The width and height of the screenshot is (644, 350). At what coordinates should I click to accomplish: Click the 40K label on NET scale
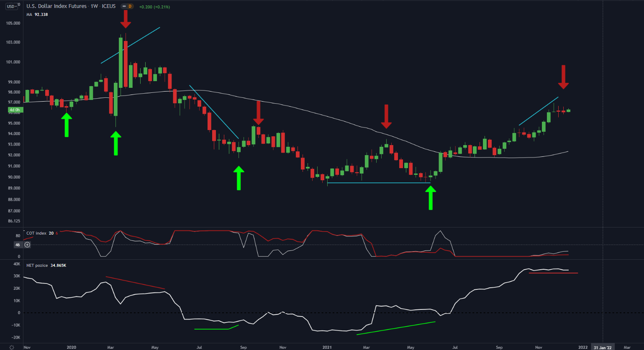pyautogui.click(x=17, y=264)
